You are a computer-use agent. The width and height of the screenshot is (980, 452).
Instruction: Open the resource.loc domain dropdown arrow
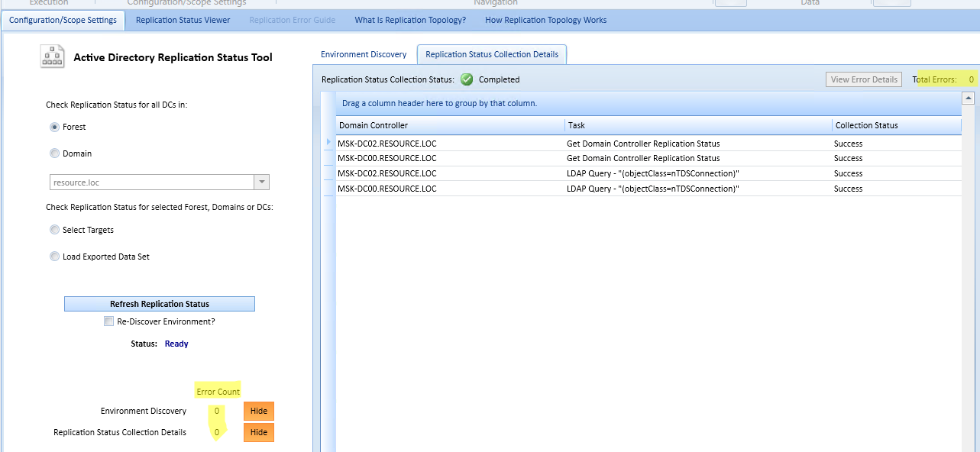262,182
